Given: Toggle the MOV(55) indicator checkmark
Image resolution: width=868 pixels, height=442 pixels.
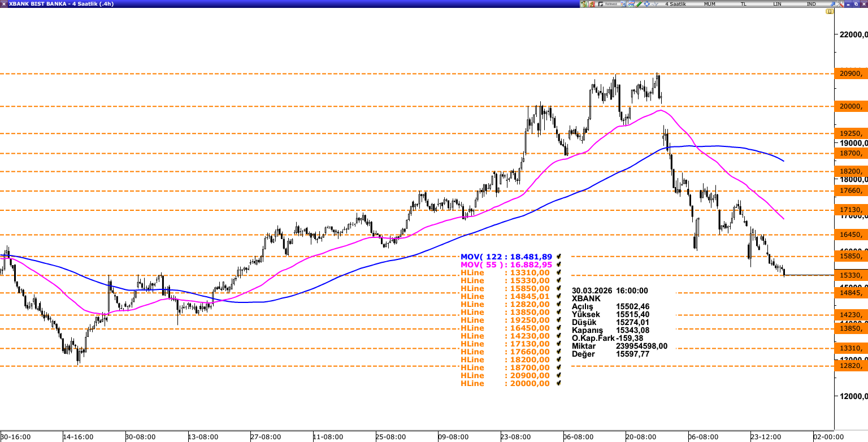Looking at the screenshot, I should pyautogui.click(x=558, y=265).
